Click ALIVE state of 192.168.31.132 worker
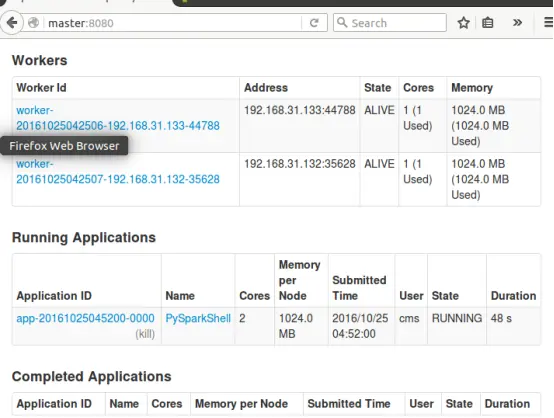Screen dimensions: 554x418 click(379, 164)
